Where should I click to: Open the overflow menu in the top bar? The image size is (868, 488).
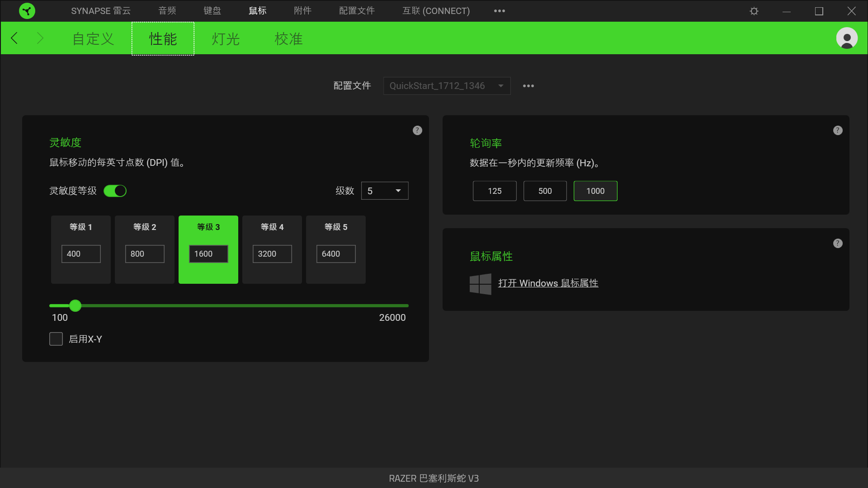click(499, 10)
